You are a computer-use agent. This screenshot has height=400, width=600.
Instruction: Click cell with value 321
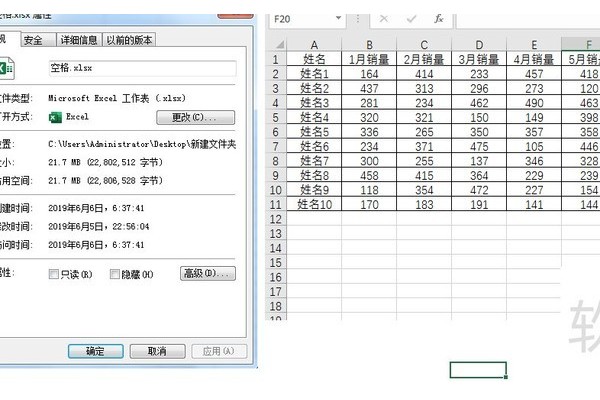coord(424,117)
